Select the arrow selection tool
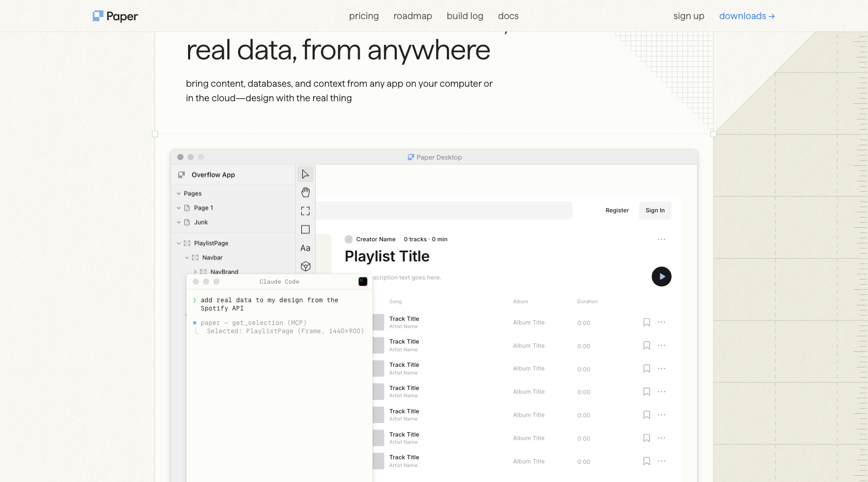The image size is (868, 482). (305, 174)
